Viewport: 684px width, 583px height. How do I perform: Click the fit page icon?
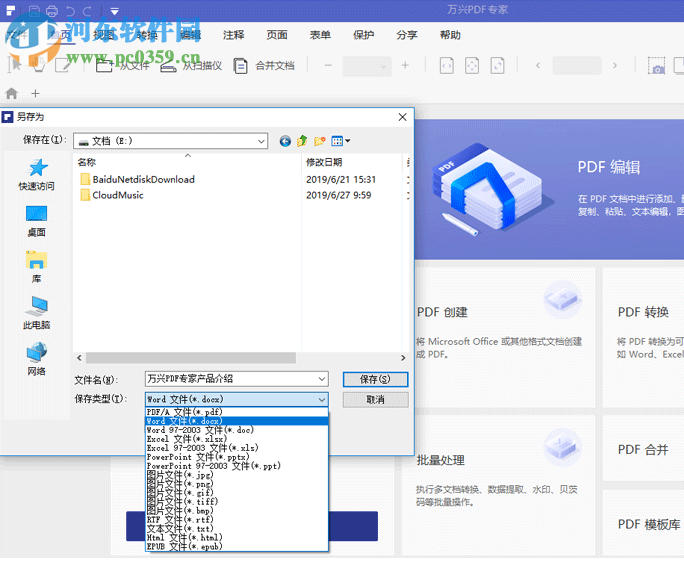(x=472, y=66)
